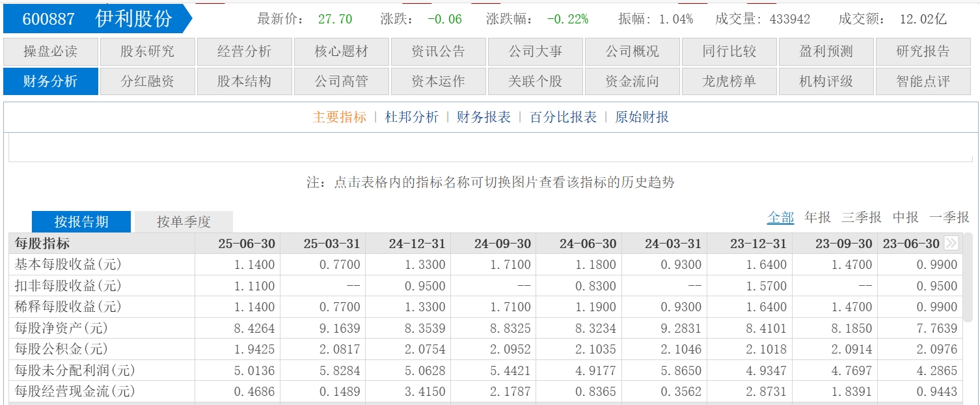Click the value 1.9425 in 每股公积金 row
The height and width of the screenshot is (405, 980).
click(254, 349)
